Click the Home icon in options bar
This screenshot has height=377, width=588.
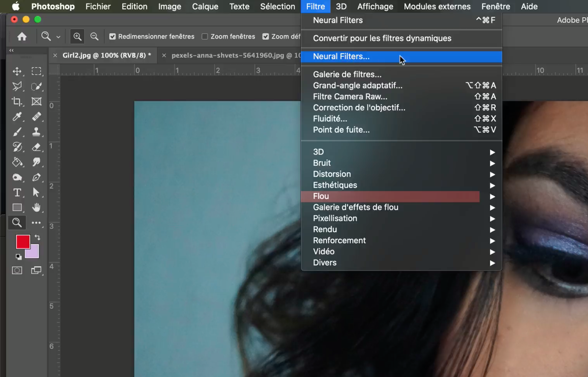pos(22,36)
